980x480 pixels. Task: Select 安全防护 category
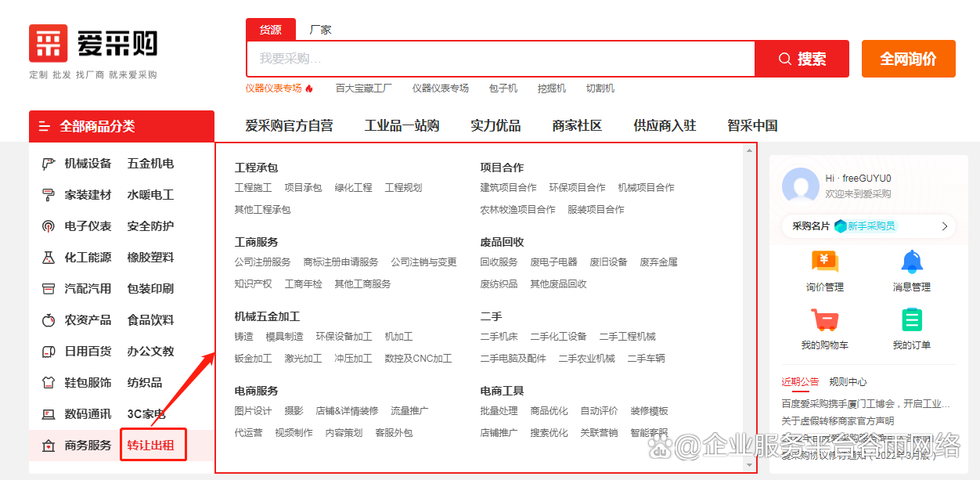click(x=151, y=226)
